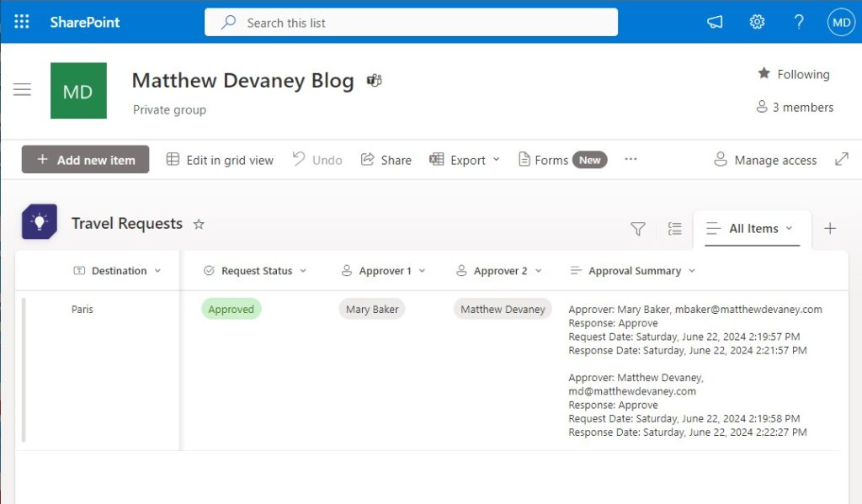Image resolution: width=862 pixels, height=504 pixels.
Task: Click the md@matthewdevaney.com text
Action: click(x=632, y=391)
